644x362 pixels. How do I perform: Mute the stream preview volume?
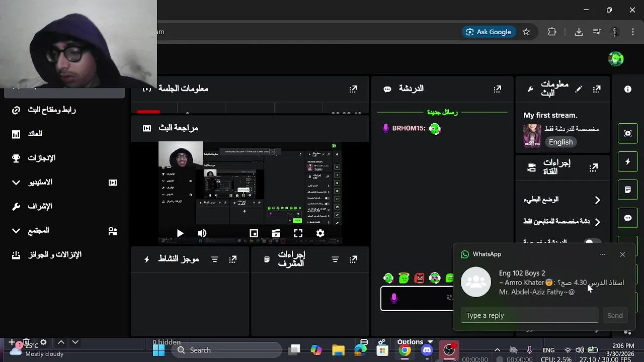(202, 233)
